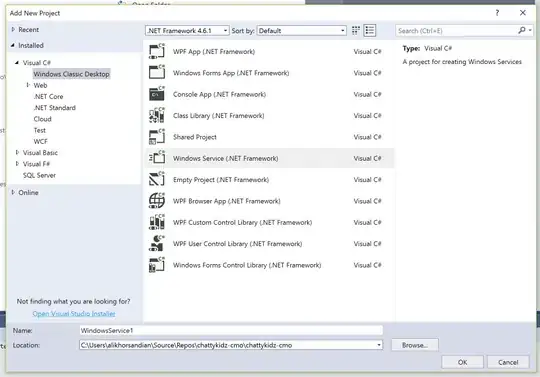
Task: Open the .NET Framework version dropdown
Action: coord(187,31)
